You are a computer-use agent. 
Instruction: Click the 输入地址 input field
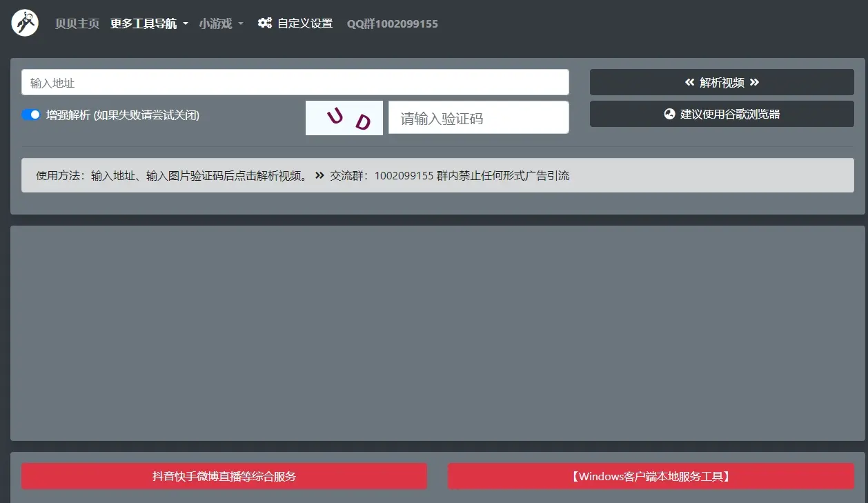[x=295, y=81]
